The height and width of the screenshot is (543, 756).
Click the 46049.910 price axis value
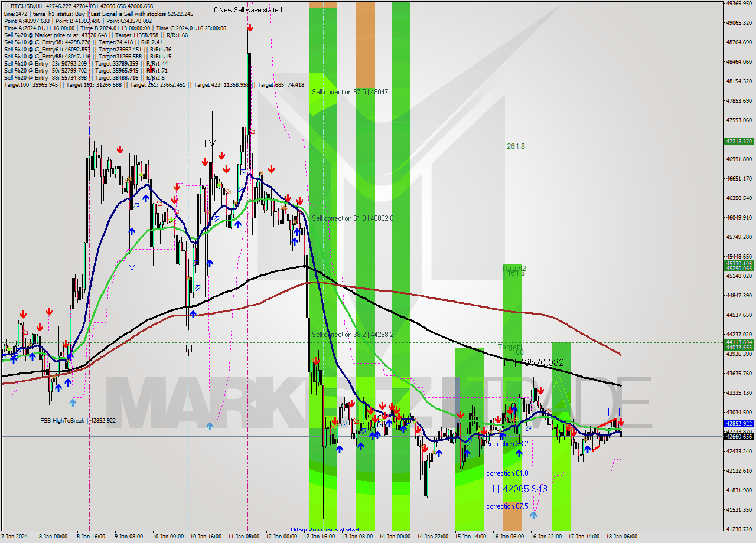(739, 217)
